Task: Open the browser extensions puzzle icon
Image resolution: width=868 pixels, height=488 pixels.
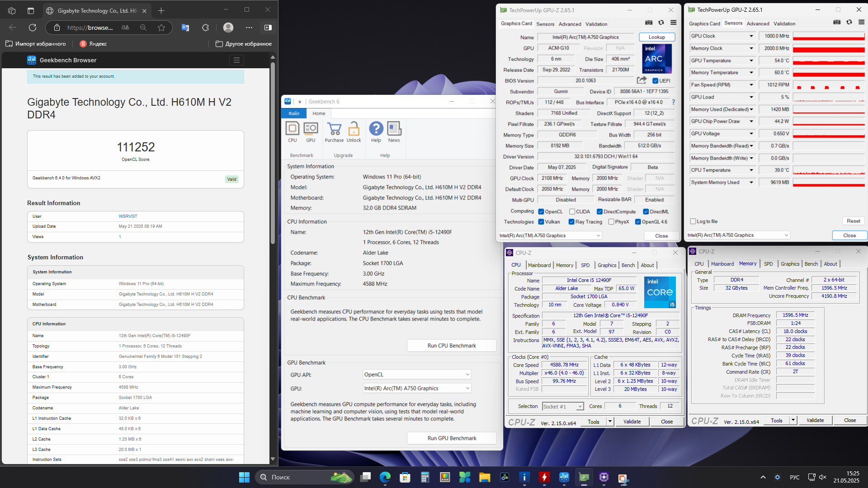Action: pos(205,28)
